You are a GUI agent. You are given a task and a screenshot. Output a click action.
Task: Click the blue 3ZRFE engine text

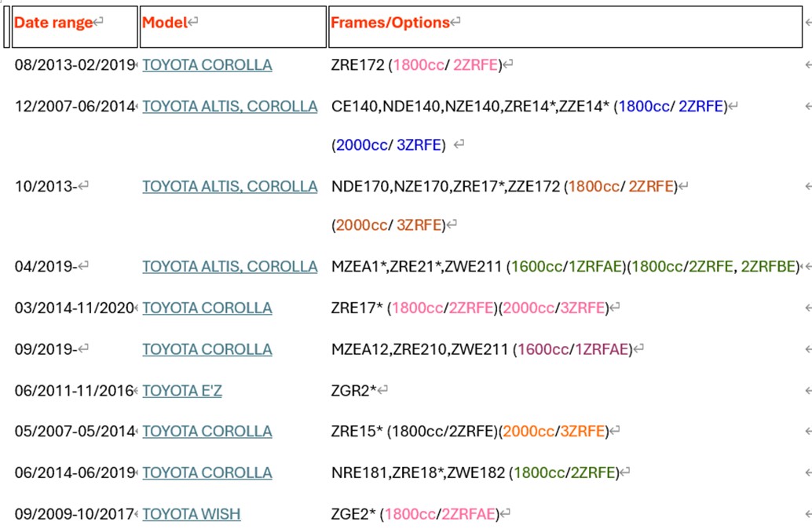(x=419, y=145)
